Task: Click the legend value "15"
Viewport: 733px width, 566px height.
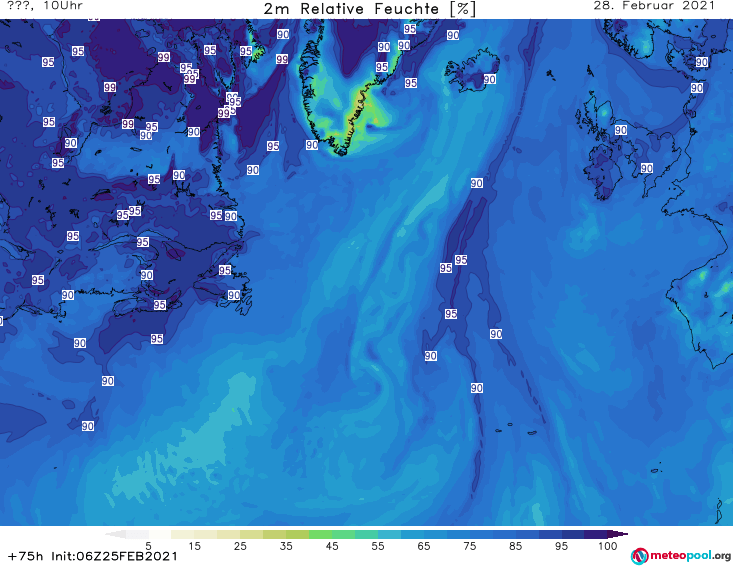Action: coord(194,546)
